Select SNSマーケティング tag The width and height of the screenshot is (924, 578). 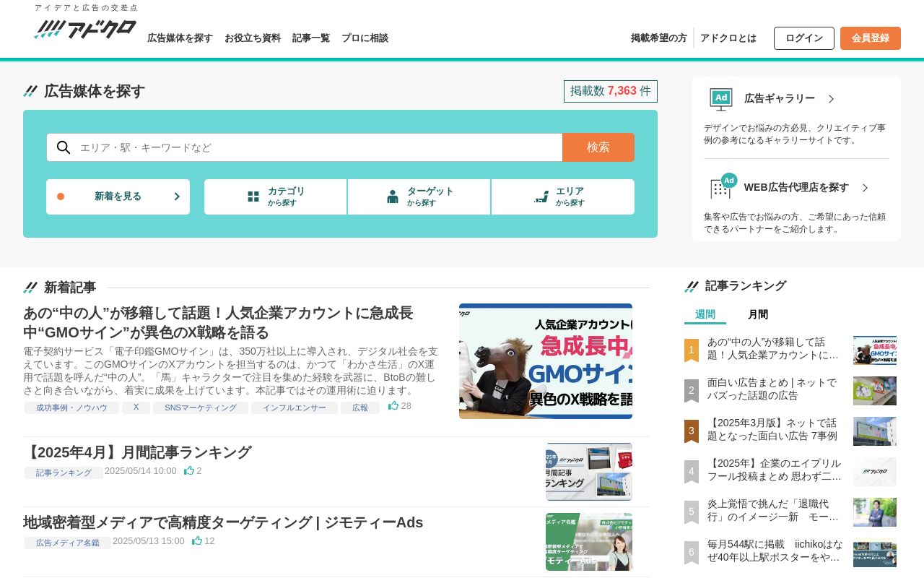[201, 407]
